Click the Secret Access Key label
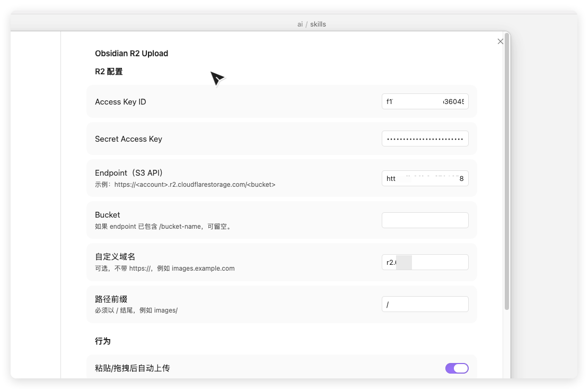Image resolution: width=588 pixels, height=389 pixels. click(128, 139)
